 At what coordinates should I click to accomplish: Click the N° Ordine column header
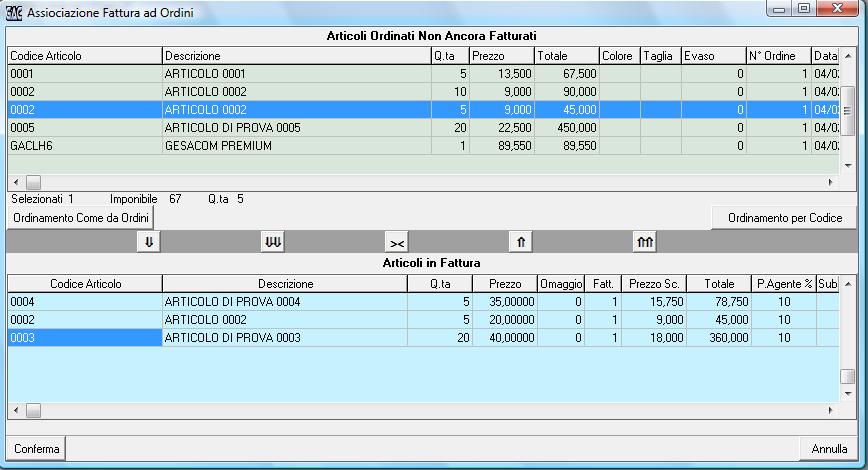click(779, 56)
